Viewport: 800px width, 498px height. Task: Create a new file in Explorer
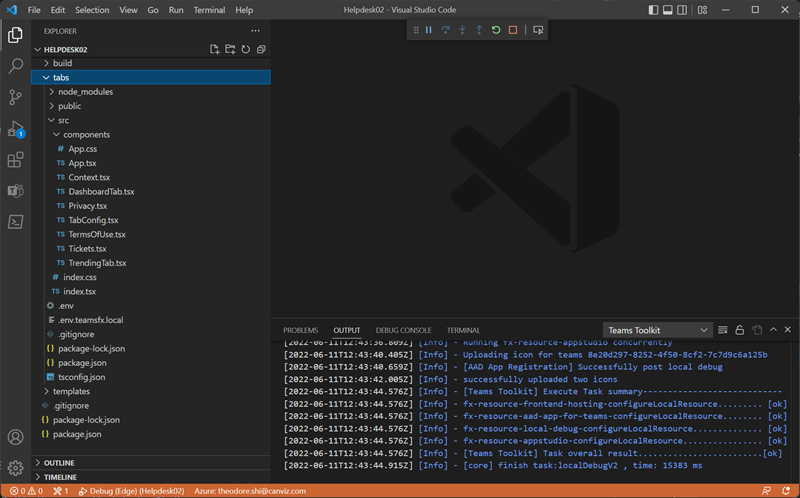tap(215, 49)
